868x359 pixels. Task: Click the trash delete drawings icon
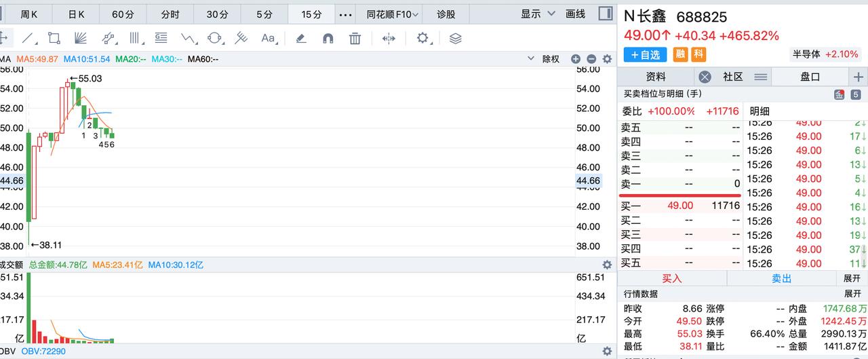(355, 39)
